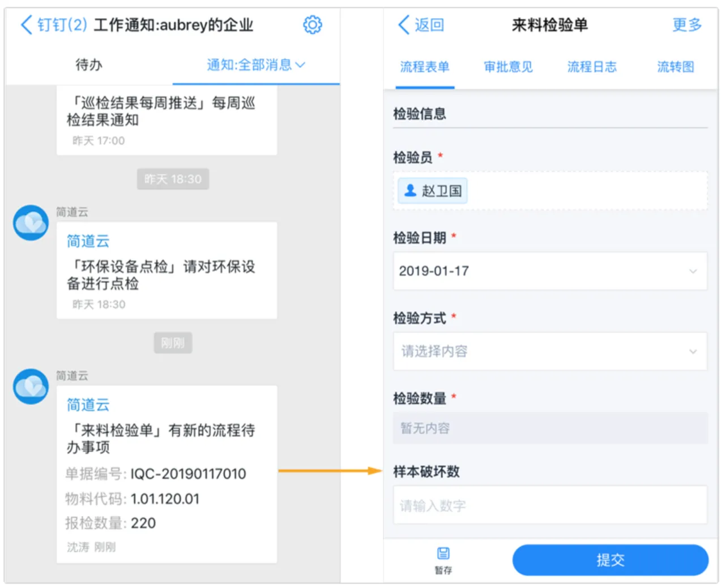The image size is (721, 588).
Task: Select the 报检数量 220 text
Action: tap(110, 523)
